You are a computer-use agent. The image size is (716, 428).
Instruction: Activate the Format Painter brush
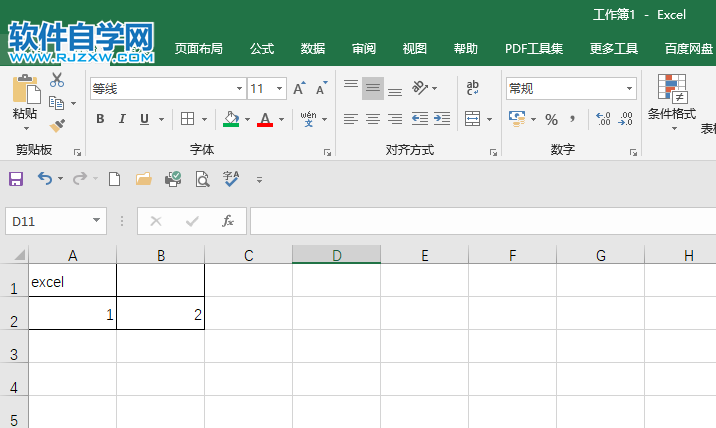(57, 126)
